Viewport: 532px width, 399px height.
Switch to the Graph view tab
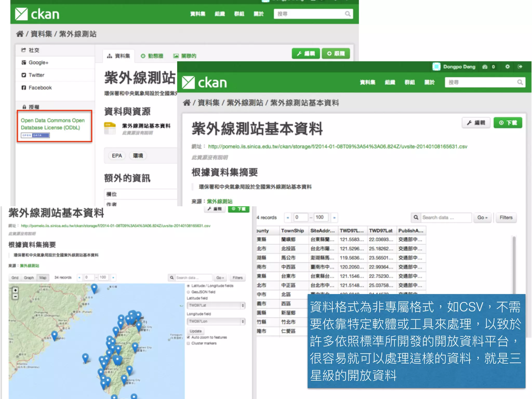(29, 278)
